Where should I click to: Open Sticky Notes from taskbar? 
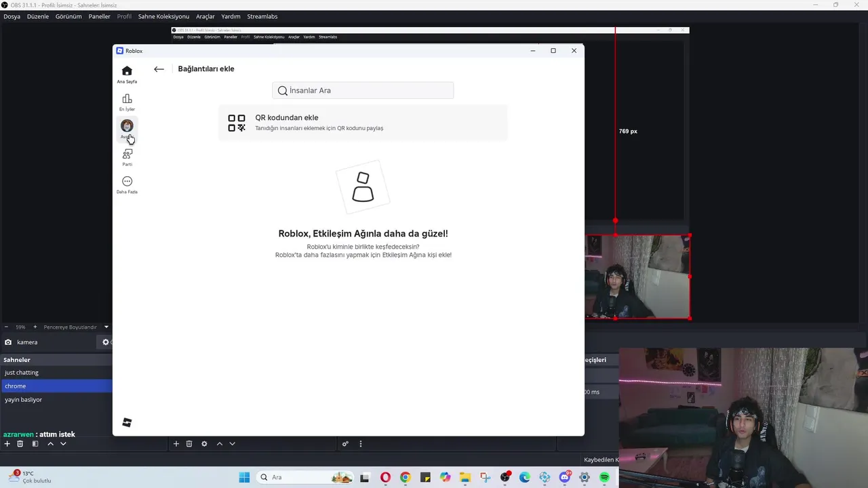click(425, 477)
